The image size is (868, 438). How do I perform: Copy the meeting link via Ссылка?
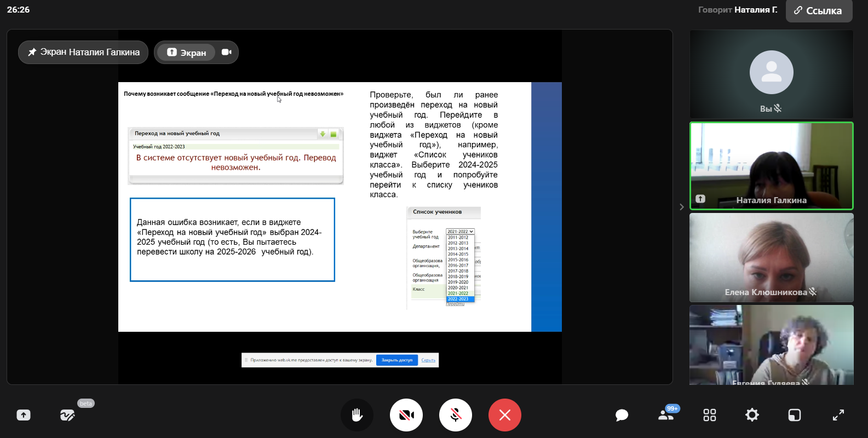click(x=819, y=11)
